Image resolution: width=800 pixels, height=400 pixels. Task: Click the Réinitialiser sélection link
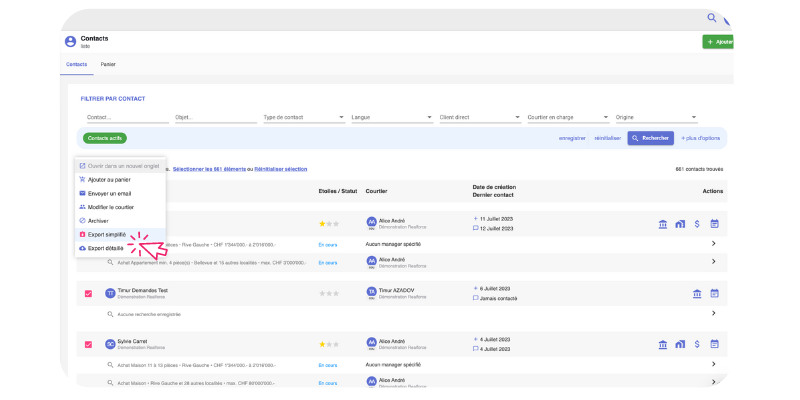click(x=281, y=169)
